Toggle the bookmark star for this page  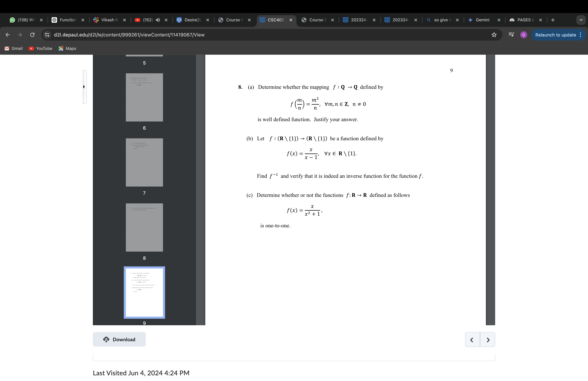tap(494, 35)
